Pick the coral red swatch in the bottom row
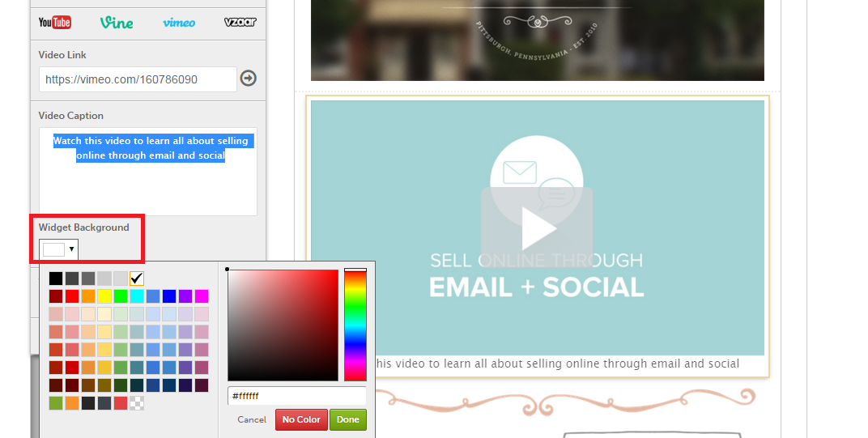Image resolution: width=868 pixels, height=438 pixels. [x=120, y=403]
